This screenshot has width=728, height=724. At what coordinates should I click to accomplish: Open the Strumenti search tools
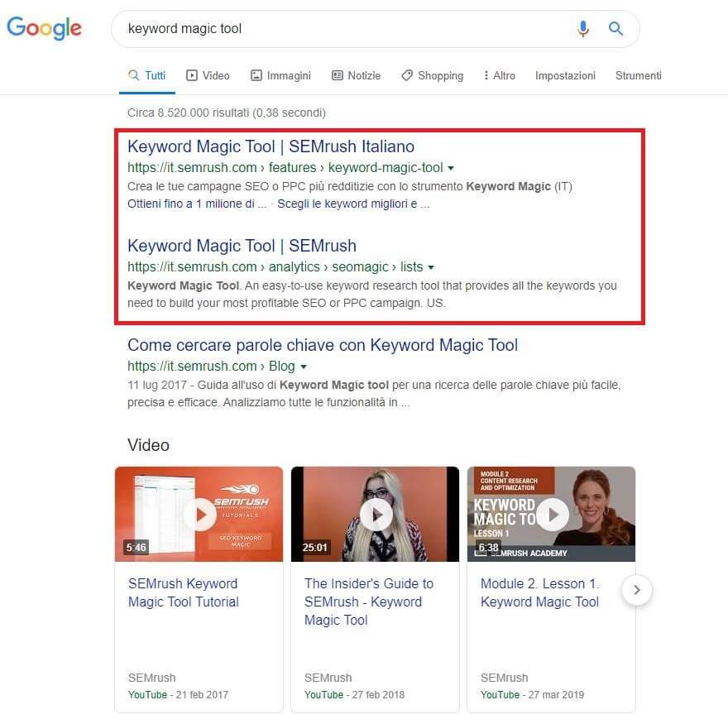point(638,75)
